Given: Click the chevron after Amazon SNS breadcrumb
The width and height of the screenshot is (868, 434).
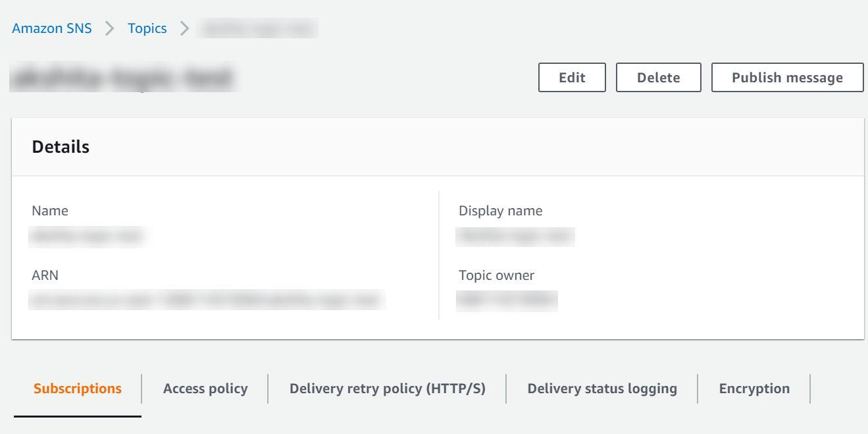Looking at the screenshot, I should [109, 28].
